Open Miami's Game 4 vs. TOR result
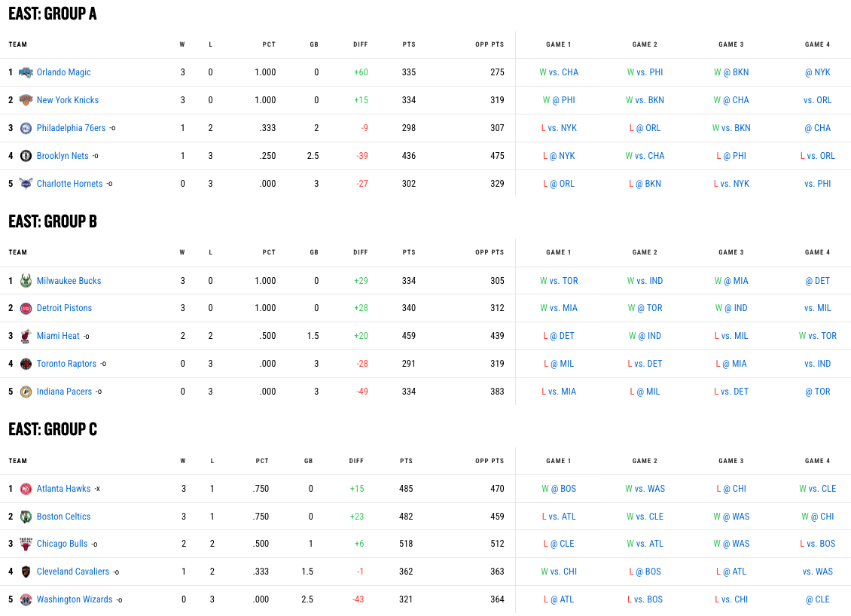 coord(817,336)
